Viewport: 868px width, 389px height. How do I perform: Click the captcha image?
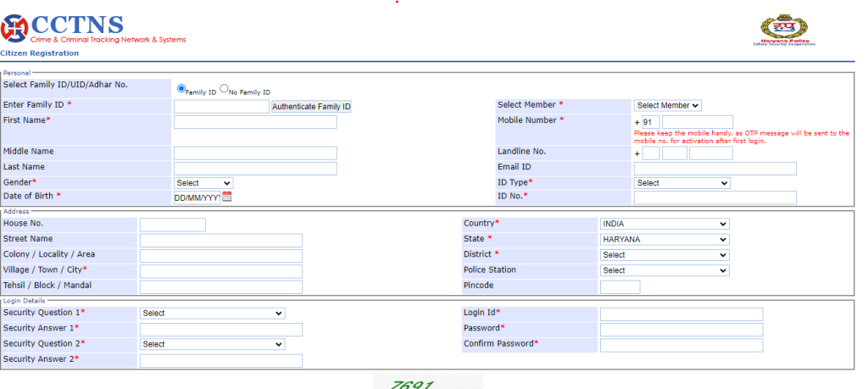click(x=427, y=383)
